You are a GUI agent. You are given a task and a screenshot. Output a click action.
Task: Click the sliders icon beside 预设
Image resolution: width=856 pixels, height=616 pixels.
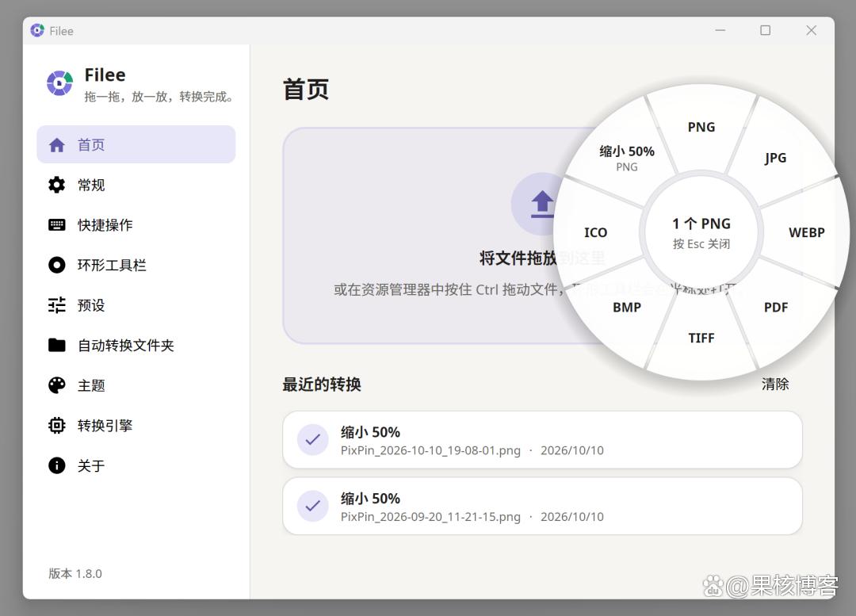[x=57, y=304]
